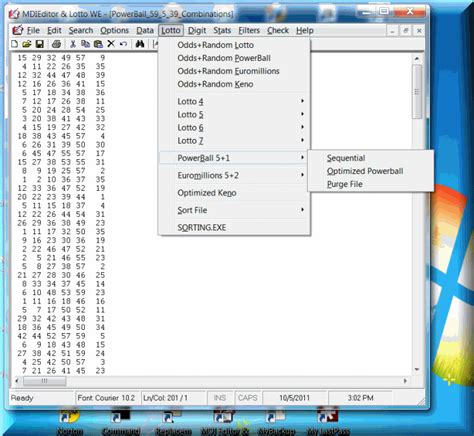Click the Copy toolbar icon
The image size is (474, 436).
[86, 44]
